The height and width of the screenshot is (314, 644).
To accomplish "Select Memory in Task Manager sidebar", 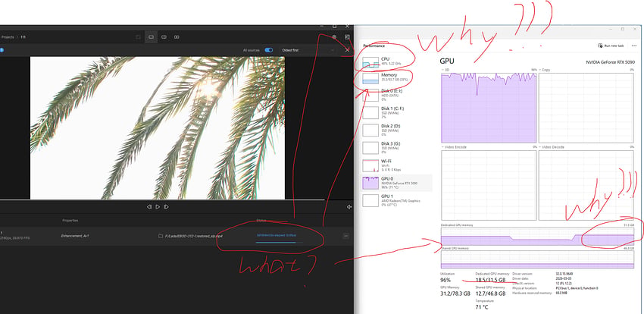I will pyautogui.click(x=396, y=78).
